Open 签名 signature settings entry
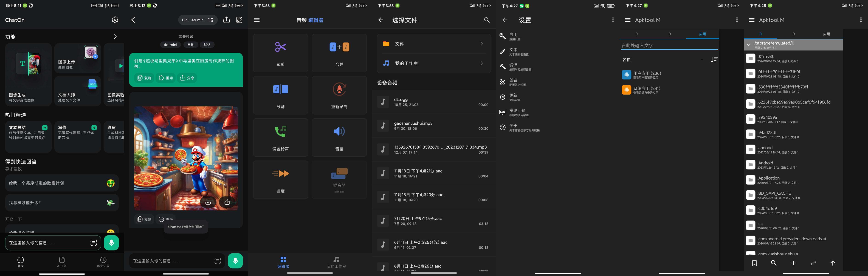 558,82
